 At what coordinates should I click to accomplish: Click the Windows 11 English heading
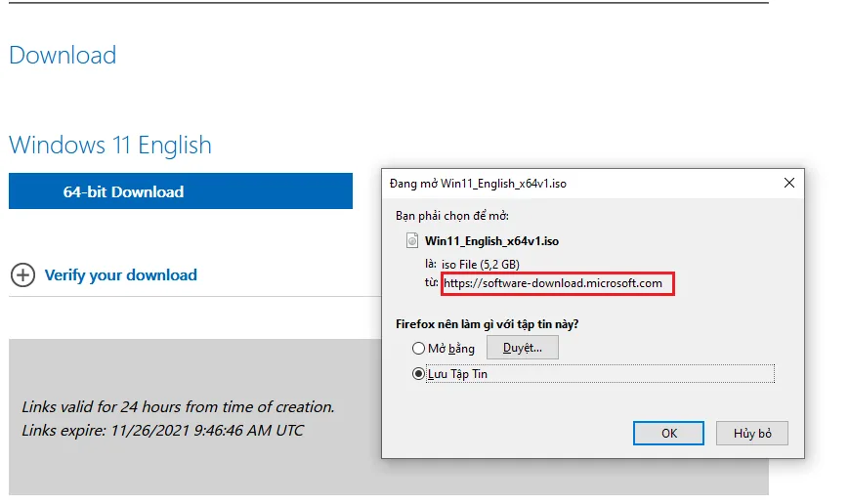pos(110,146)
